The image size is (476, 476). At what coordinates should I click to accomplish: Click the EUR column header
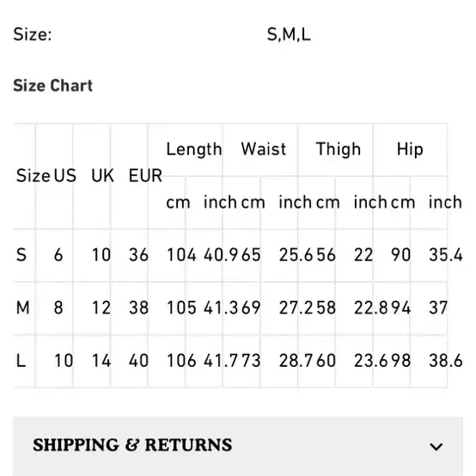[x=145, y=176]
